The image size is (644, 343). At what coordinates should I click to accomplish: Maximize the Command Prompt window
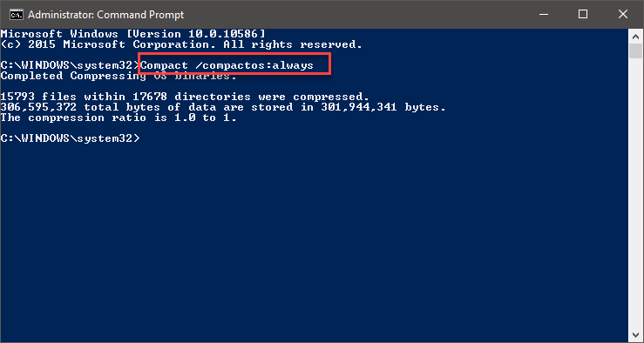583,15
